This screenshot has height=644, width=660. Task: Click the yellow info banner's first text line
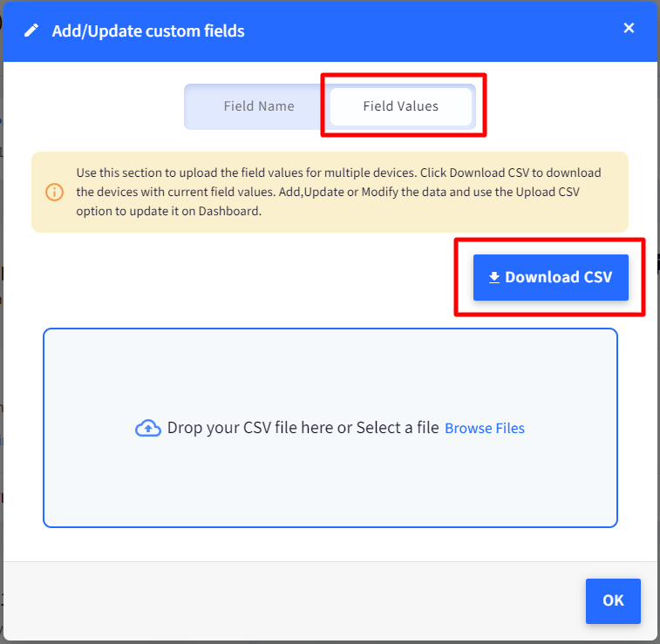[x=338, y=173]
